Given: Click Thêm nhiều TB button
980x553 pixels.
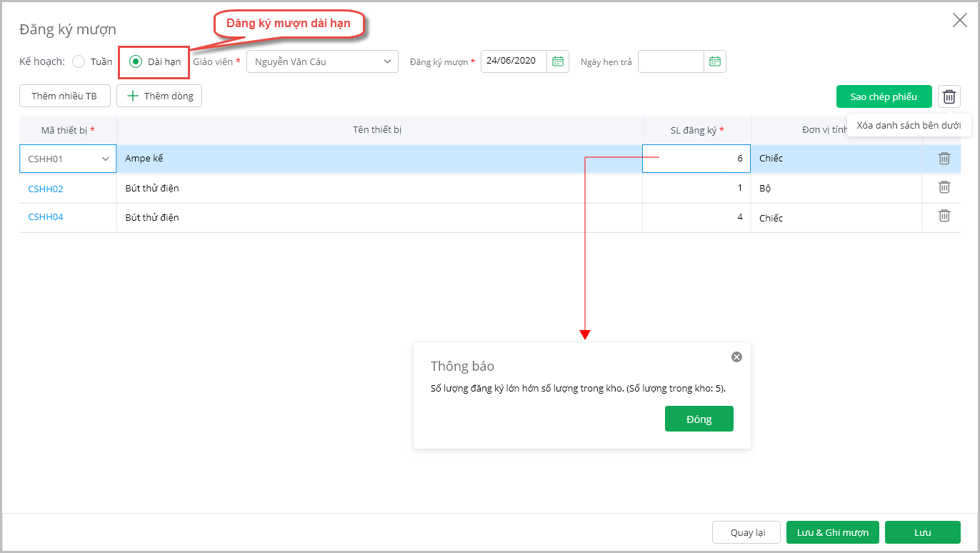Looking at the screenshot, I should [x=64, y=96].
